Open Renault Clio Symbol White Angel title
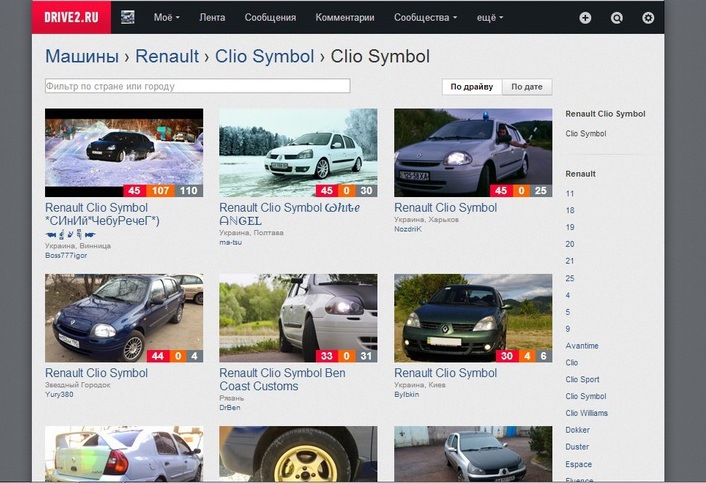The width and height of the screenshot is (706, 483). point(290,214)
